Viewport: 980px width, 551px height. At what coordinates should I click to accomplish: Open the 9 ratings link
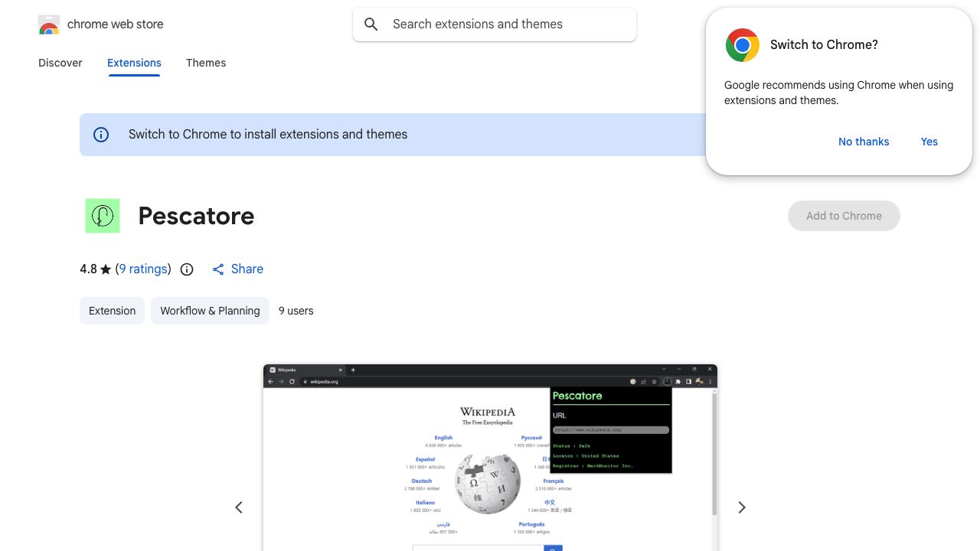pos(143,269)
